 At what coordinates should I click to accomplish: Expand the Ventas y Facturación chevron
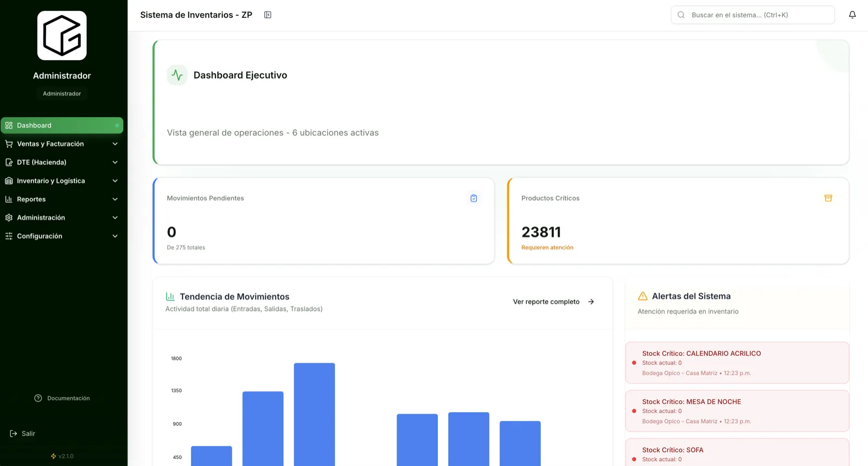(x=115, y=144)
